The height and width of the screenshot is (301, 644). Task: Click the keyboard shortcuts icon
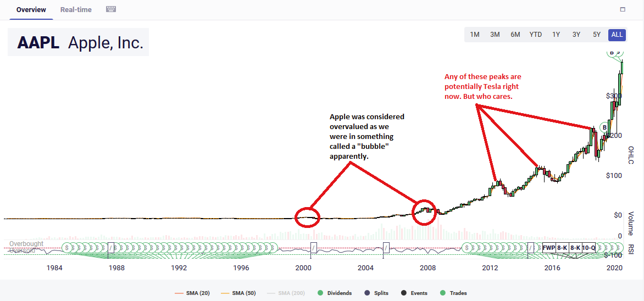[111, 9]
